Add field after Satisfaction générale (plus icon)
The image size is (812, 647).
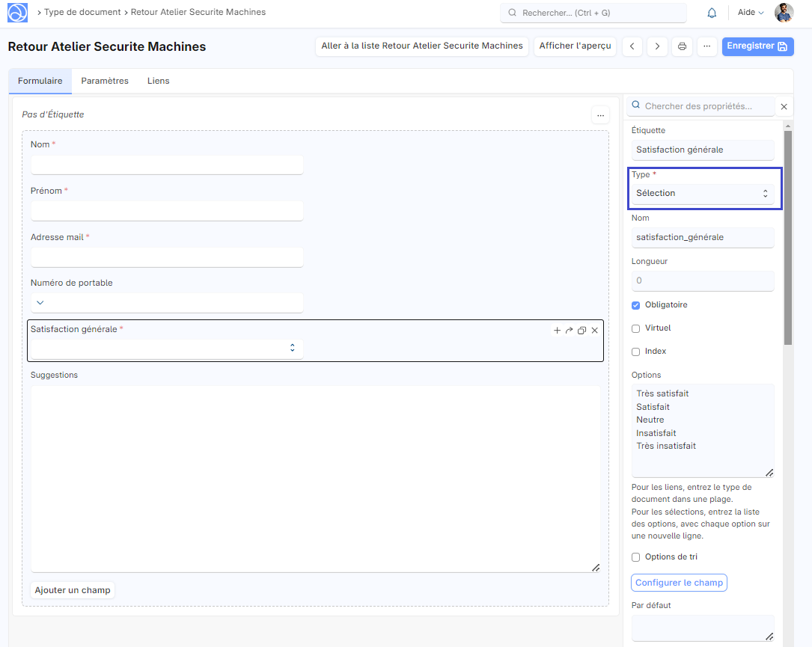tap(557, 330)
